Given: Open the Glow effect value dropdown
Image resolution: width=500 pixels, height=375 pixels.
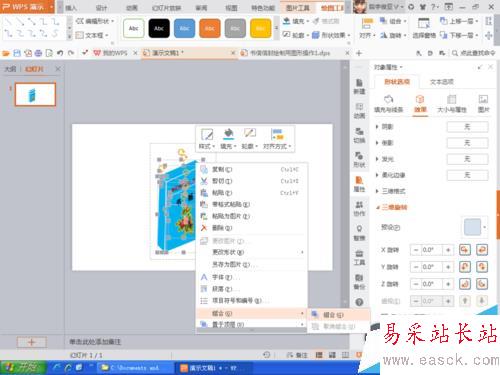Looking at the screenshot, I should pyautogui.click(x=467, y=159).
